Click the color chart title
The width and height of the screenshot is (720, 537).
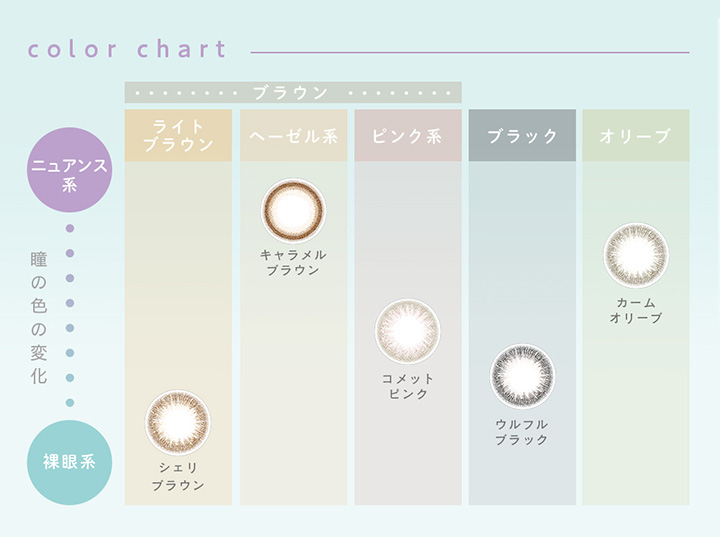point(127,49)
